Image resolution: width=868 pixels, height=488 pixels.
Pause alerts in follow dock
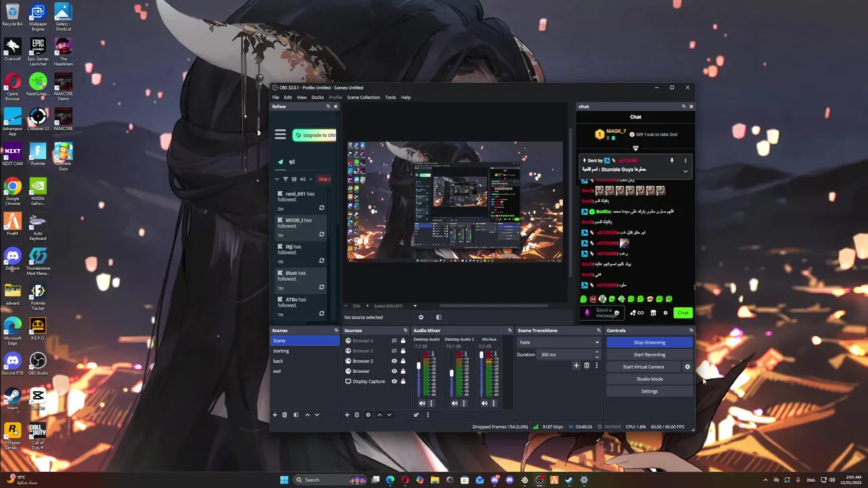pos(294,179)
